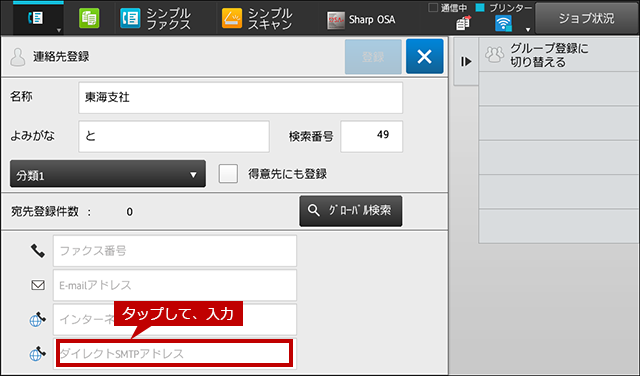Select グループ登録に切り替える
The width and height of the screenshot is (640, 376).
[x=559, y=55]
